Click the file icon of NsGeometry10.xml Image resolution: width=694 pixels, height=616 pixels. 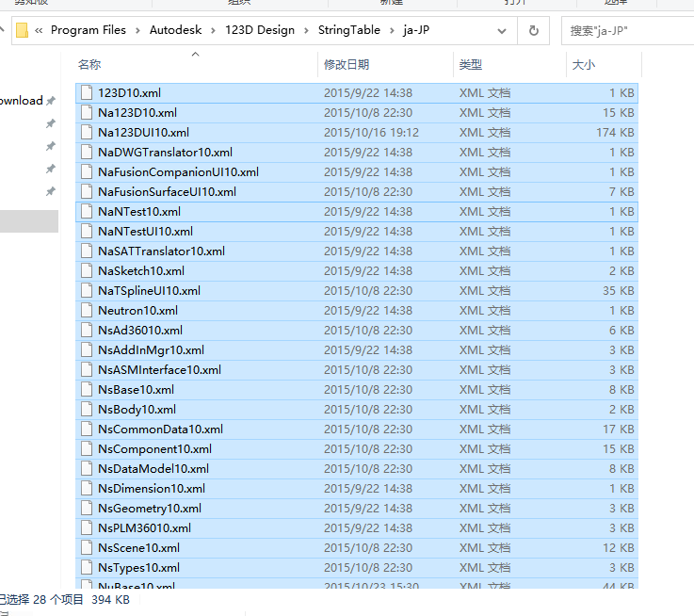pos(87,509)
